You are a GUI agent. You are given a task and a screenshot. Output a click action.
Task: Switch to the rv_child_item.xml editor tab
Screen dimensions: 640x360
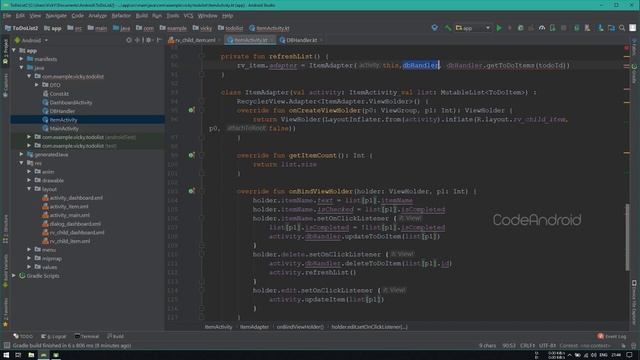coord(193,40)
